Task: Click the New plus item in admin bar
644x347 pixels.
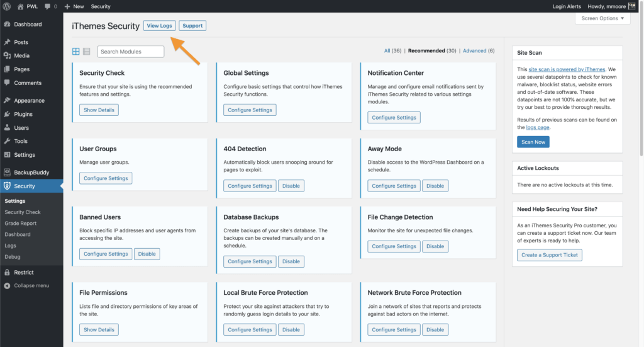Action: click(74, 6)
